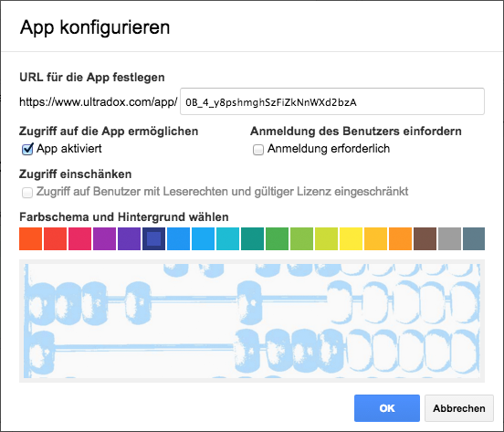Toggle the Zugriff auf Benutzer mit Leserechten checkbox

(x=27, y=193)
